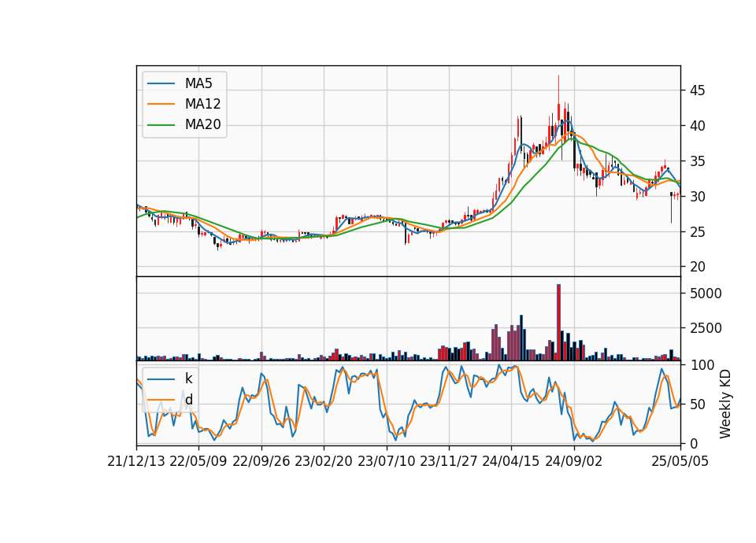Click the 24/04/15 date label
The height and width of the screenshot is (543, 756).
click(x=511, y=461)
